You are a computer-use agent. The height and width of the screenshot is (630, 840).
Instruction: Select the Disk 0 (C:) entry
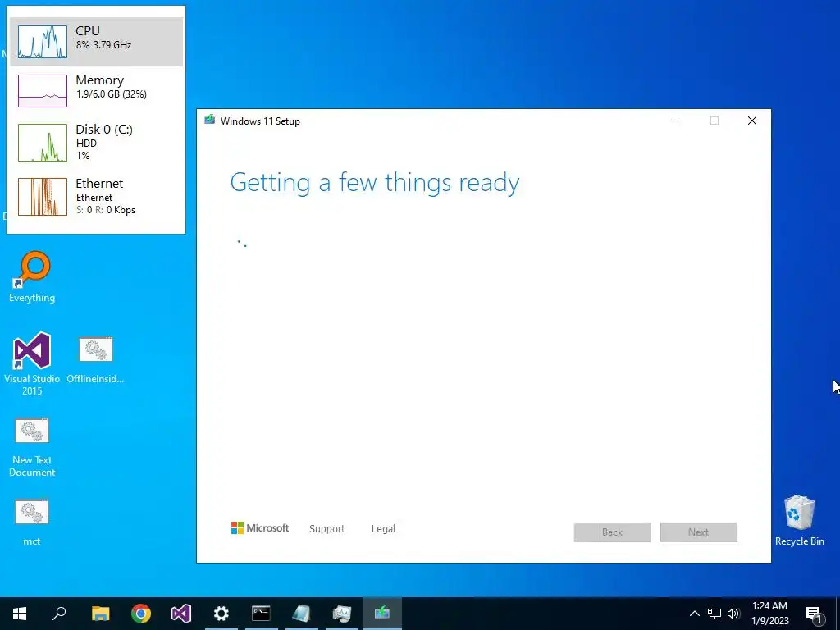click(97, 142)
